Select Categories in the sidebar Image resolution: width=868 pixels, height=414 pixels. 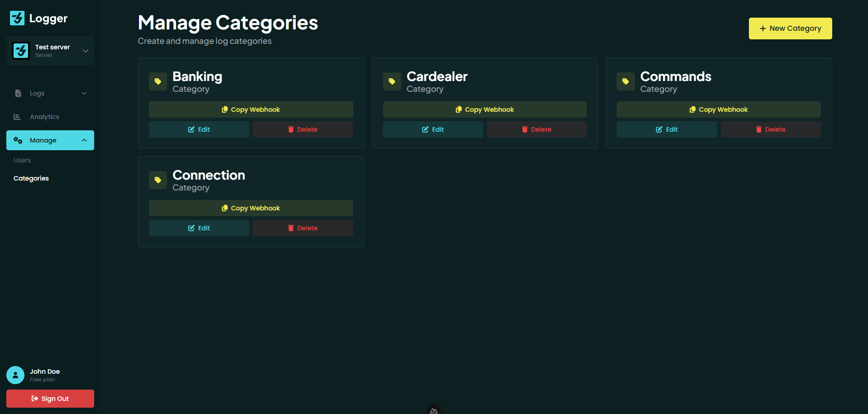(x=31, y=178)
